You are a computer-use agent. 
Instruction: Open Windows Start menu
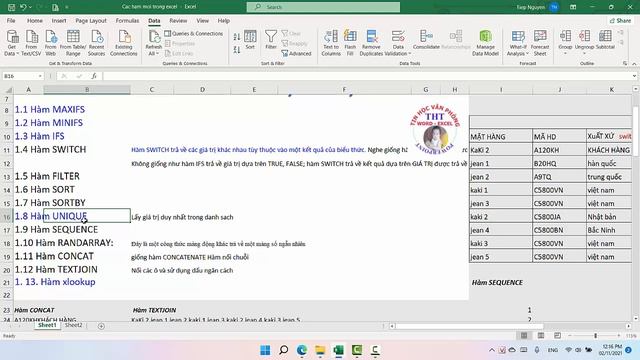(x=265, y=350)
